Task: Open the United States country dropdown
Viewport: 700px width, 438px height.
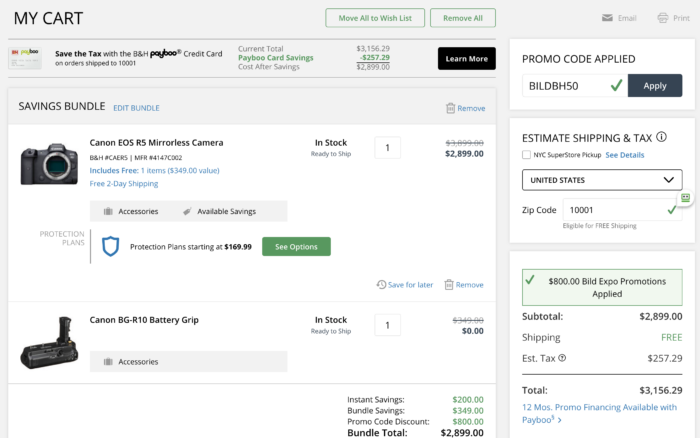Action: [602, 180]
